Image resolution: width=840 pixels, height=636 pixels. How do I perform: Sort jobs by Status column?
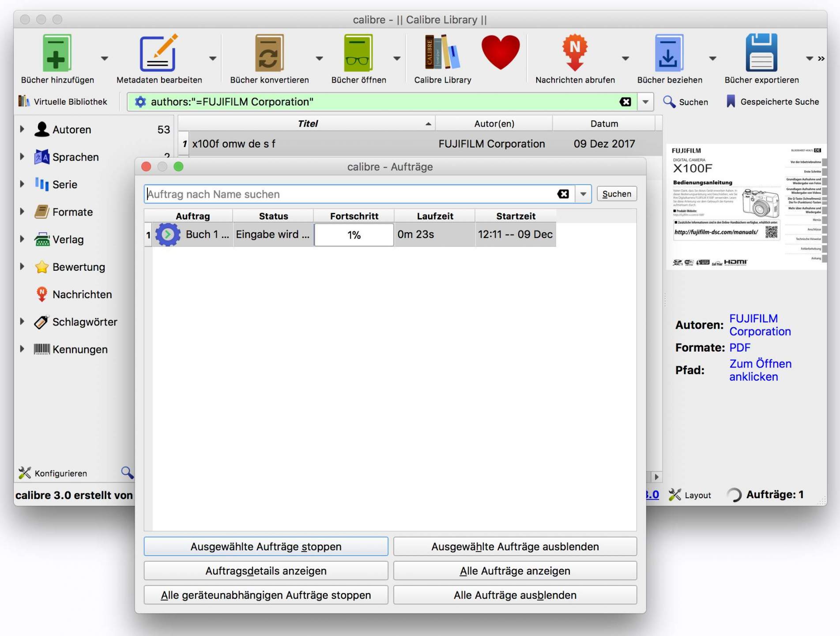273,216
